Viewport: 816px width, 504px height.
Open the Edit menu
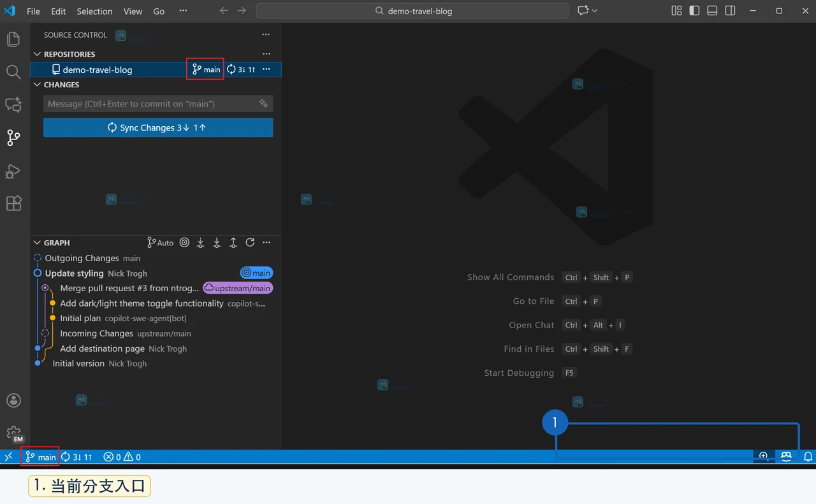[59, 11]
